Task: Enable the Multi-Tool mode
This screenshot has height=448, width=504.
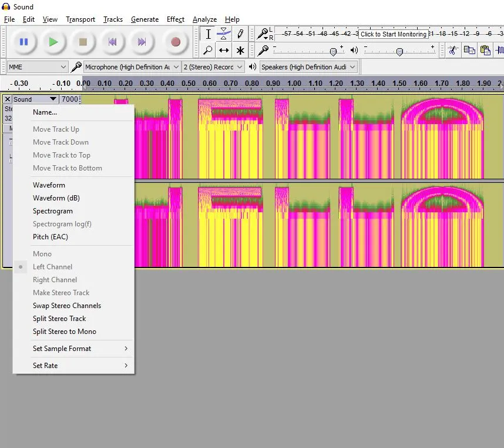Action: [x=240, y=51]
